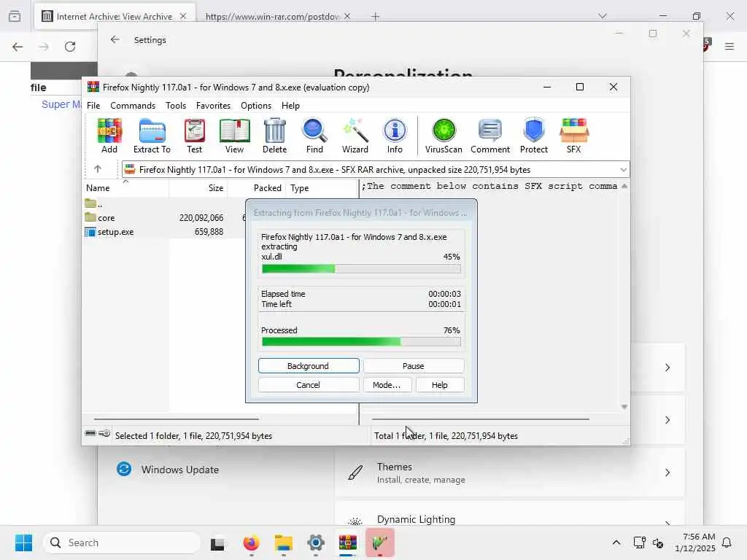This screenshot has width=747, height=560.
Task: Run VirusScan from the toolbar
Action: point(444,136)
